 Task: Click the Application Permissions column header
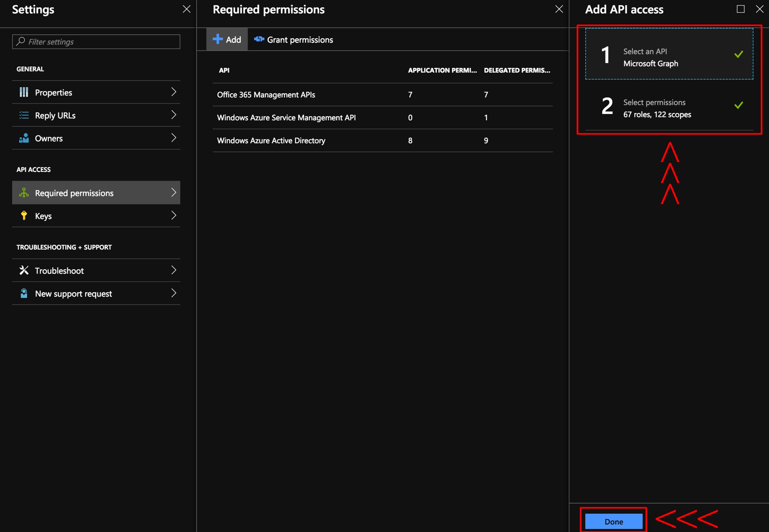pos(442,70)
